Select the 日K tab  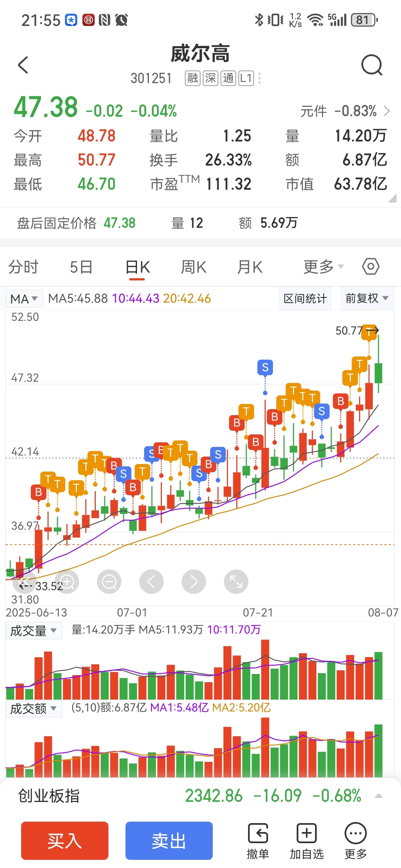[x=137, y=267]
